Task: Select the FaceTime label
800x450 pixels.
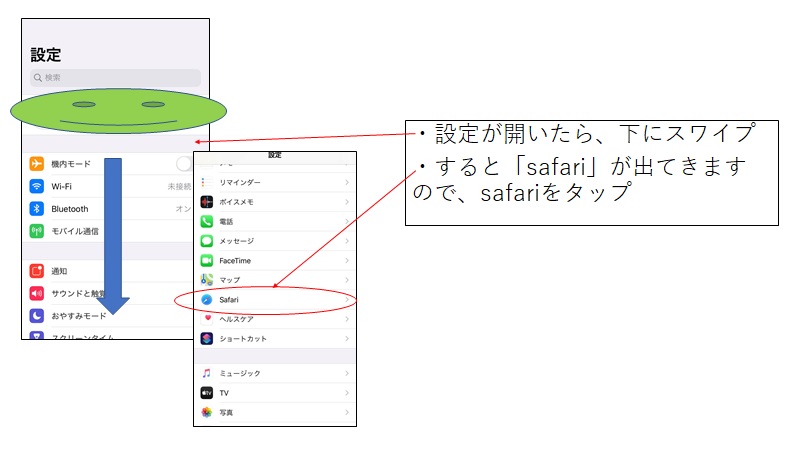Action: (x=235, y=261)
